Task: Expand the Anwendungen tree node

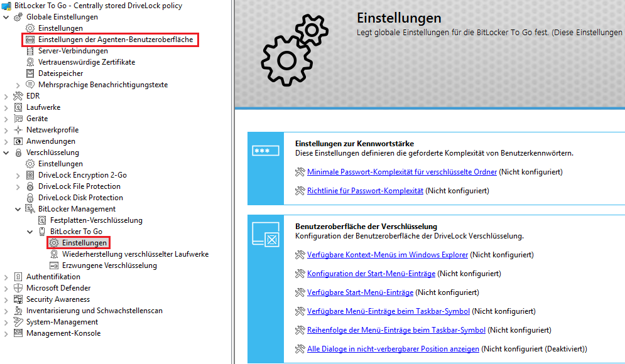Action: pyautogui.click(x=6, y=142)
